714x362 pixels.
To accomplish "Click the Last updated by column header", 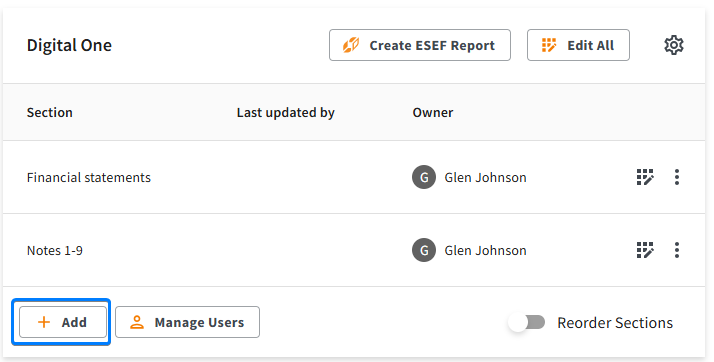I will (x=286, y=112).
